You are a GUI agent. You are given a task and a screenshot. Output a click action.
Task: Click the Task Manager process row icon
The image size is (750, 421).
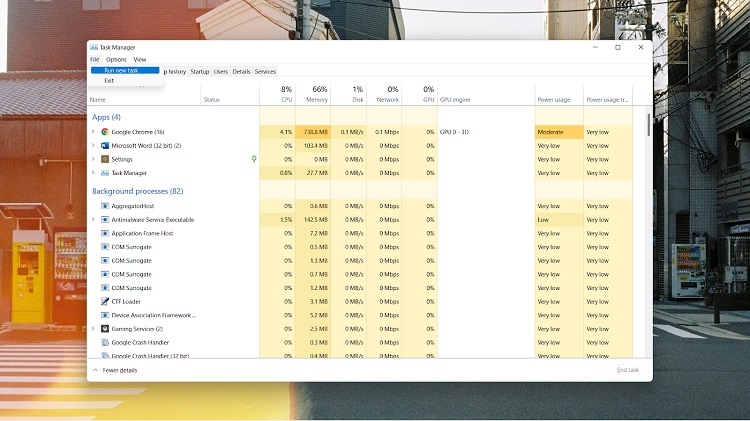[104, 173]
